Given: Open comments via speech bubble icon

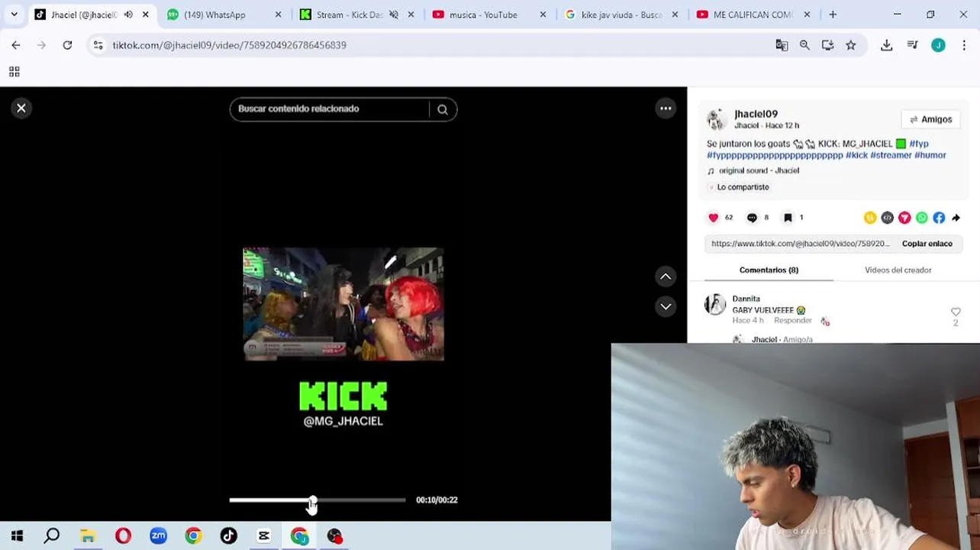Looking at the screenshot, I should (752, 218).
